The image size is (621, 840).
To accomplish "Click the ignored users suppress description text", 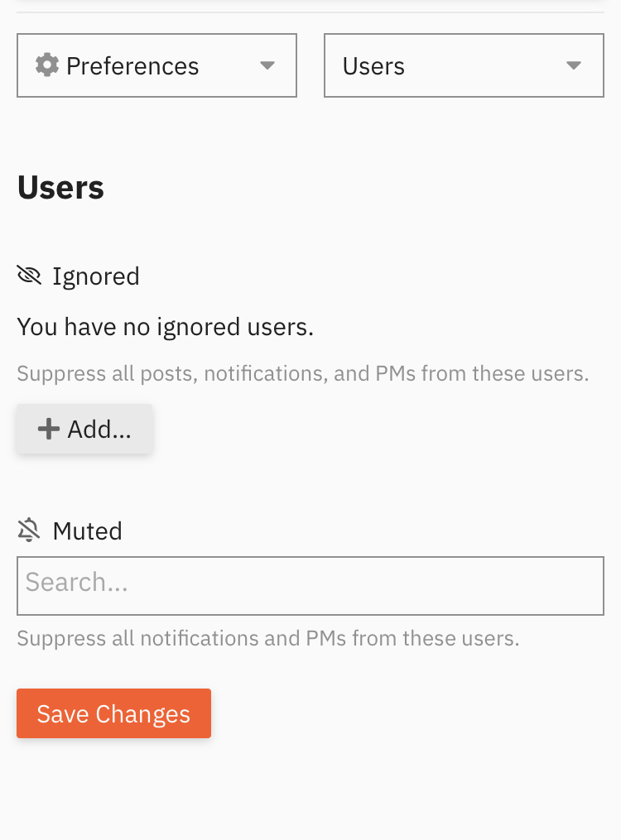I will point(302,373).
